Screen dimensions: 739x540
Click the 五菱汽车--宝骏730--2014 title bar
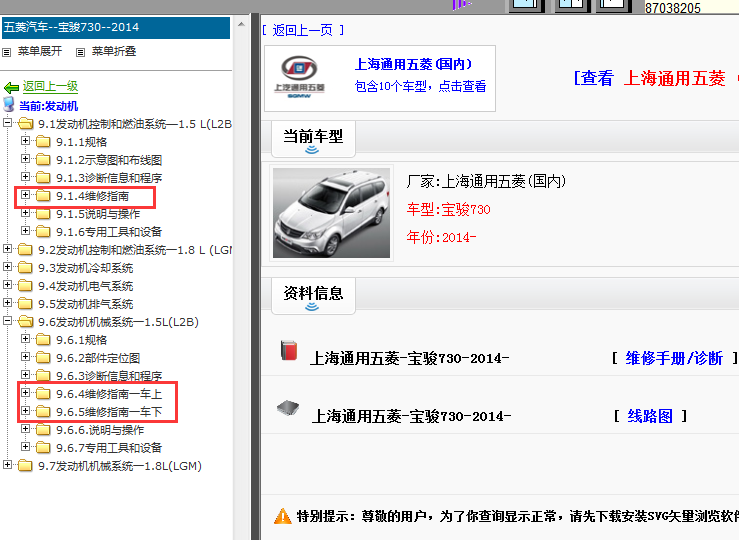116,27
